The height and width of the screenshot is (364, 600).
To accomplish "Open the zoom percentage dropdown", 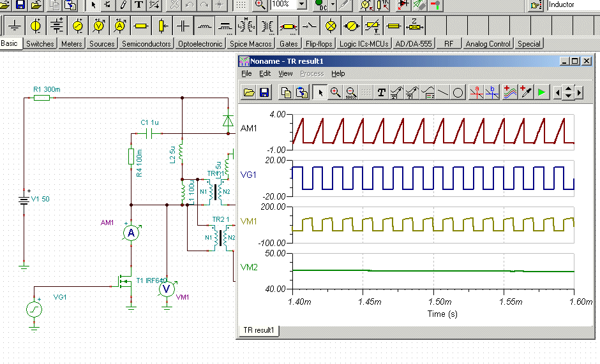I will click(301, 4).
